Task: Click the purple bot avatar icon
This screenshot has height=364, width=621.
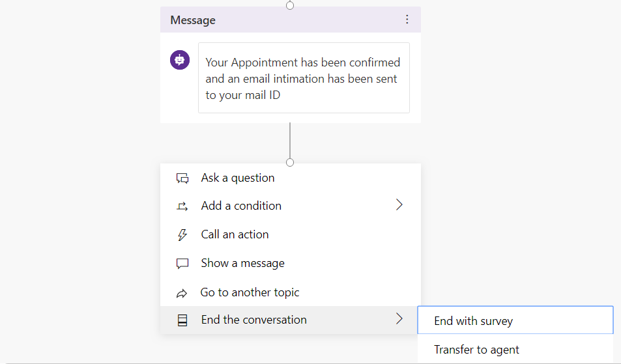Action: click(180, 60)
